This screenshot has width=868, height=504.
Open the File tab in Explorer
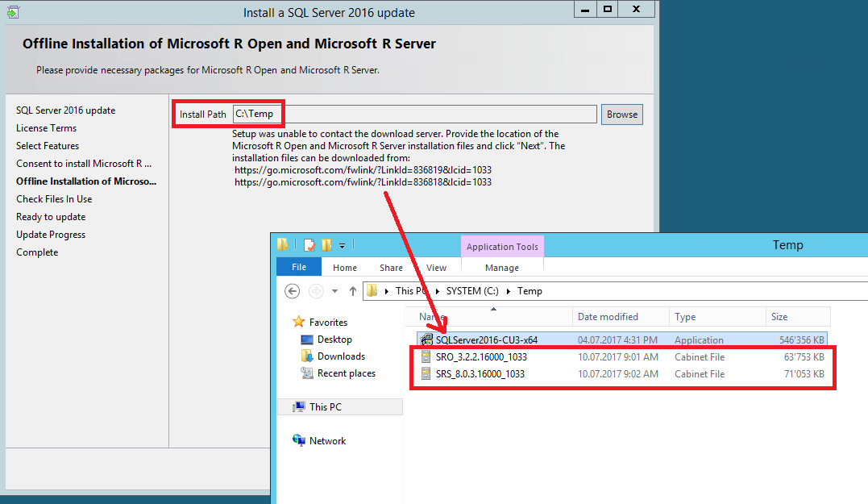[x=299, y=267]
